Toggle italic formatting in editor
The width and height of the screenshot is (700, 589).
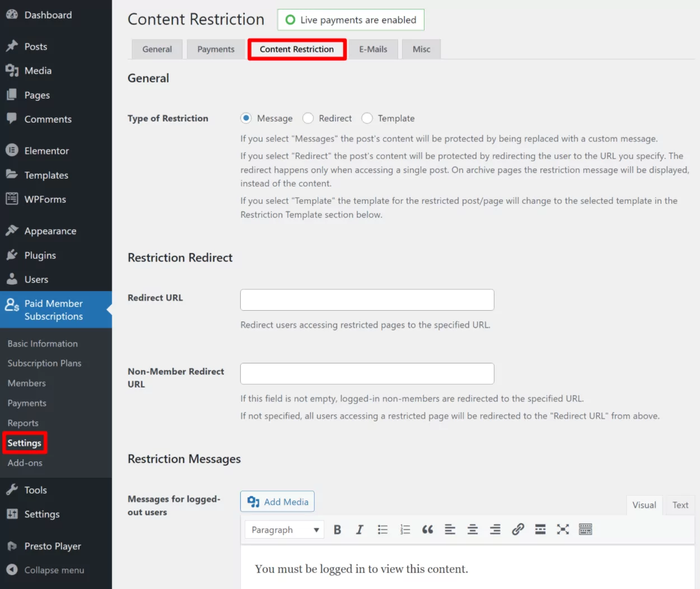click(360, 530)
